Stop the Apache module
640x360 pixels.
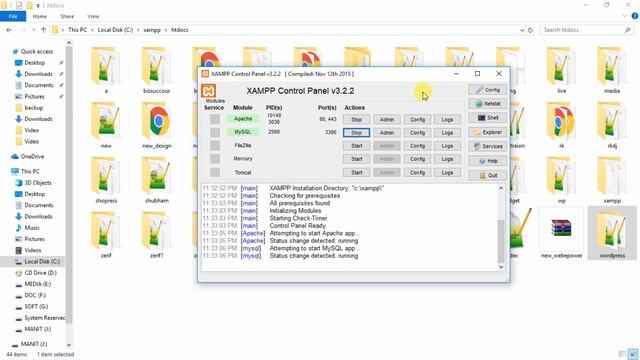click(x=356, y=120)
